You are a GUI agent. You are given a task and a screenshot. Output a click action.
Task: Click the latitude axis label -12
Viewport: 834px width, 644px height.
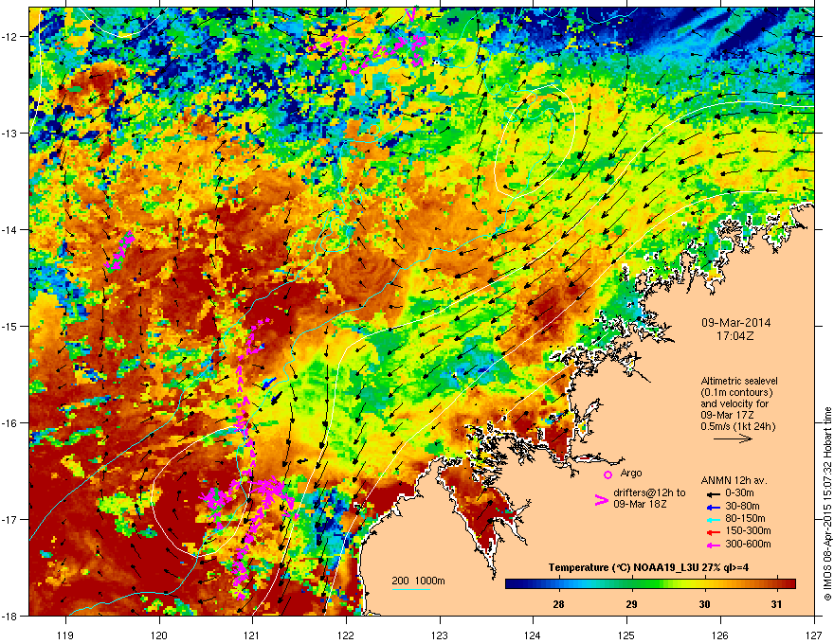pos(10,37)
